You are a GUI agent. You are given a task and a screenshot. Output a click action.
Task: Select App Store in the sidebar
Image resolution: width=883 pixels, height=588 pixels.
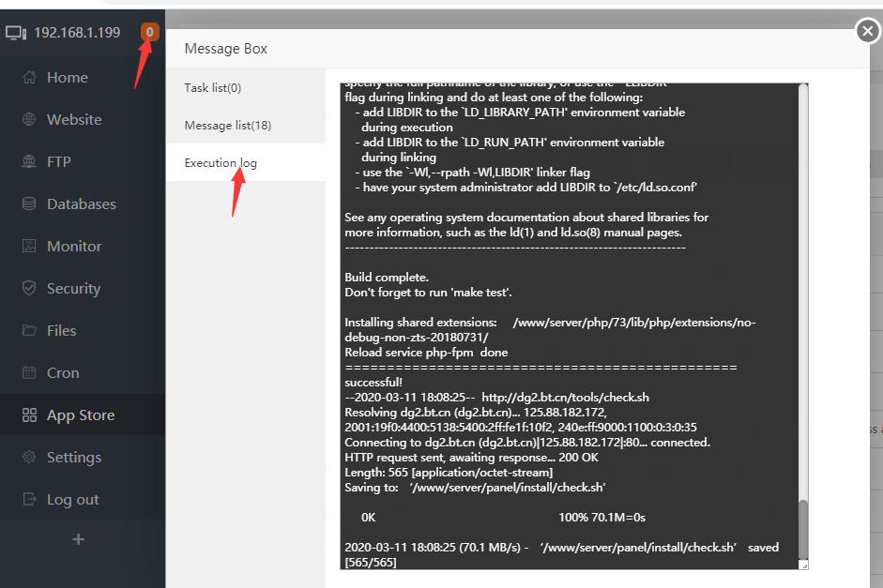pos(83,415)
